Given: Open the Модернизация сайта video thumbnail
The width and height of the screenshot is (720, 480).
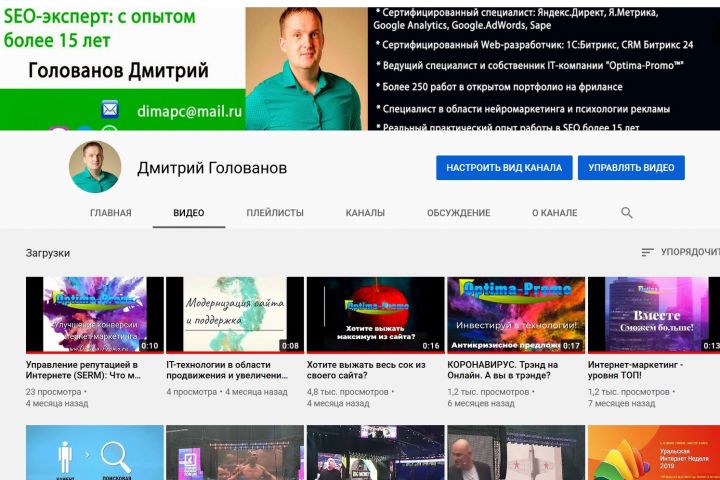Looking at the screenshot, I should (x=235, y=315).
